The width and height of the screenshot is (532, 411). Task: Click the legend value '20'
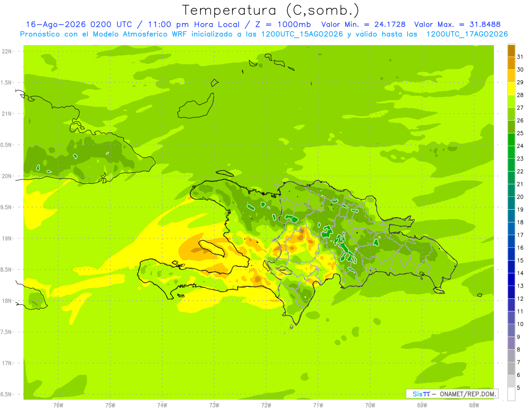point(520,197)
